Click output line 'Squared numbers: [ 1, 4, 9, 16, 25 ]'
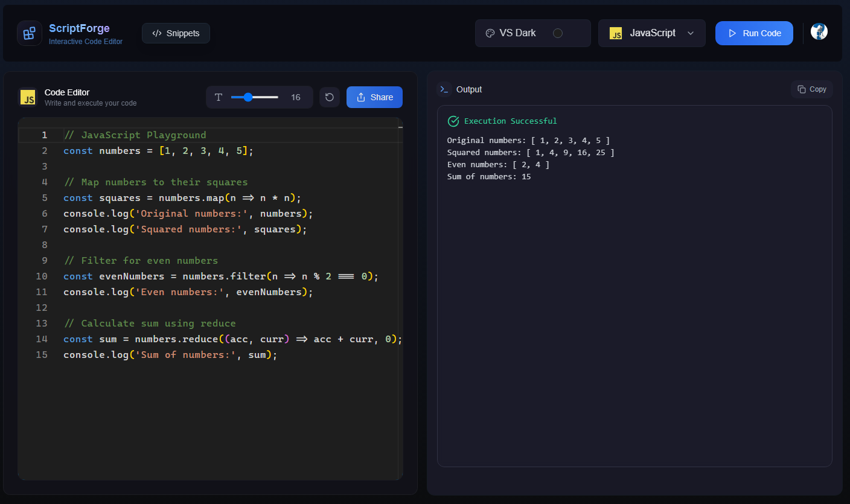Screen dimensions: 850x504 (x=531, y=153)
